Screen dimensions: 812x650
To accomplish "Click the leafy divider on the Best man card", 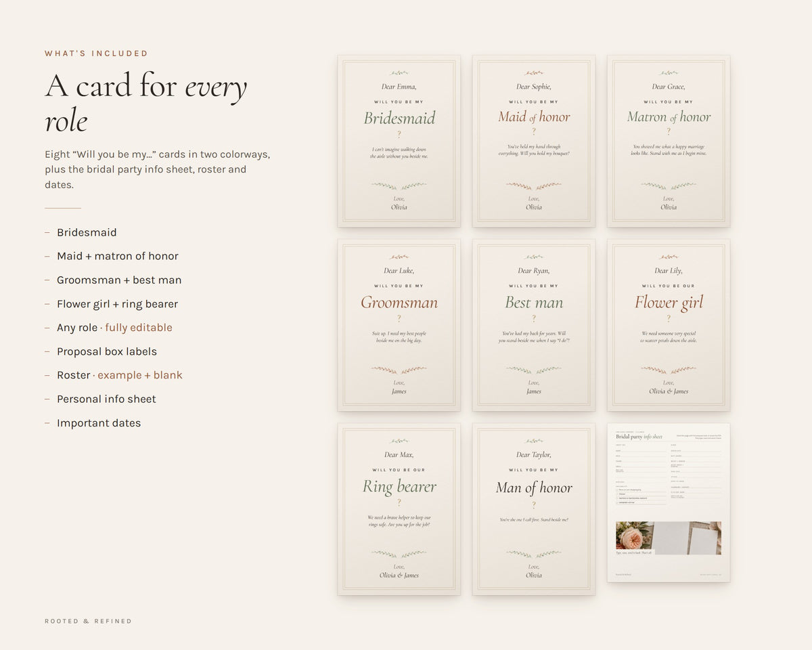I will click(x=534, y=370).
